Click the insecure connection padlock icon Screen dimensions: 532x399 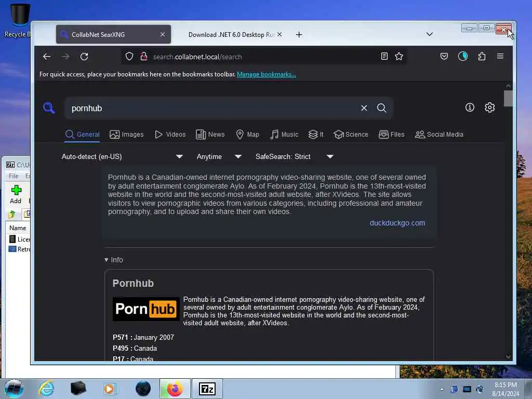click(x=144, y=56)
